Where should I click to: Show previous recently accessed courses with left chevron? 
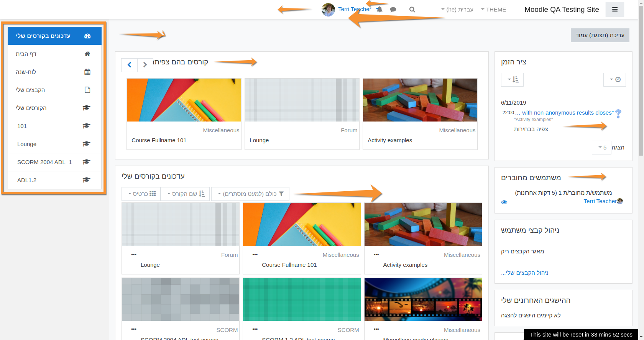tap(130, 65)
